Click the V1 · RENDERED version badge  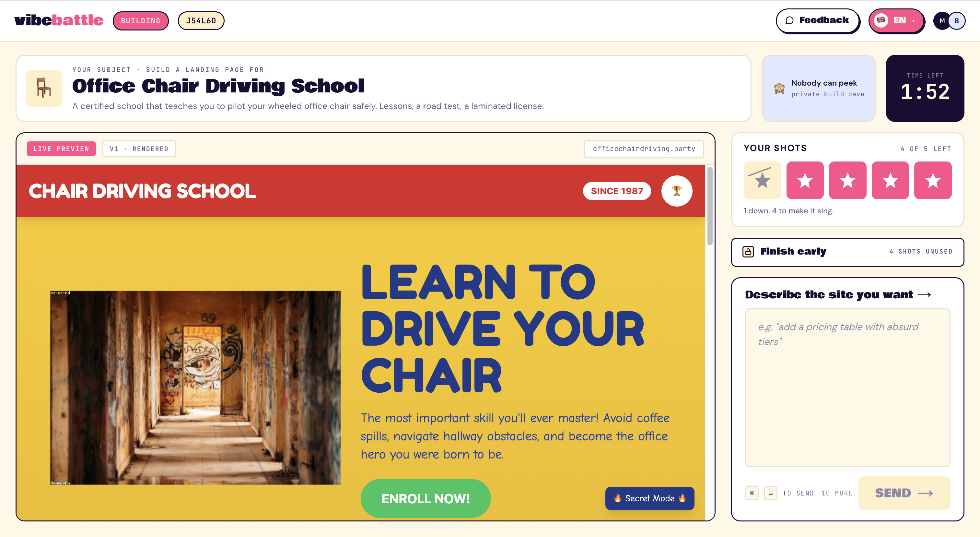pos(139,149)
